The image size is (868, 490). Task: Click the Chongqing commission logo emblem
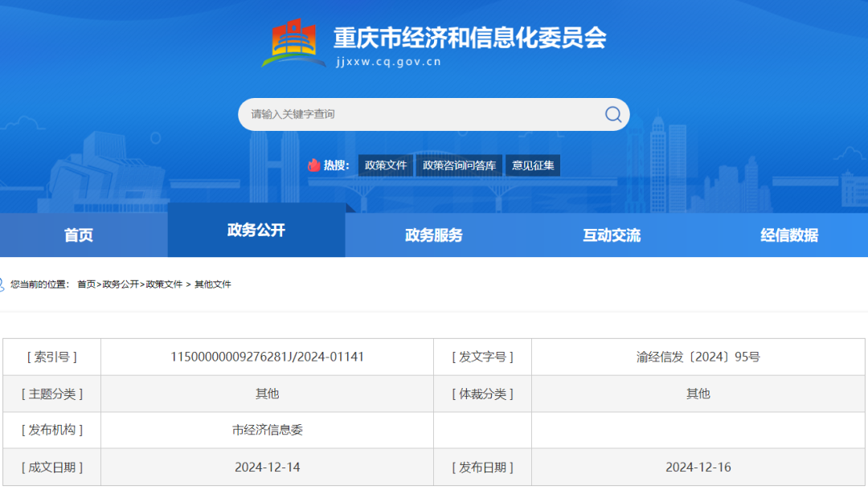[x=293, y=43]
